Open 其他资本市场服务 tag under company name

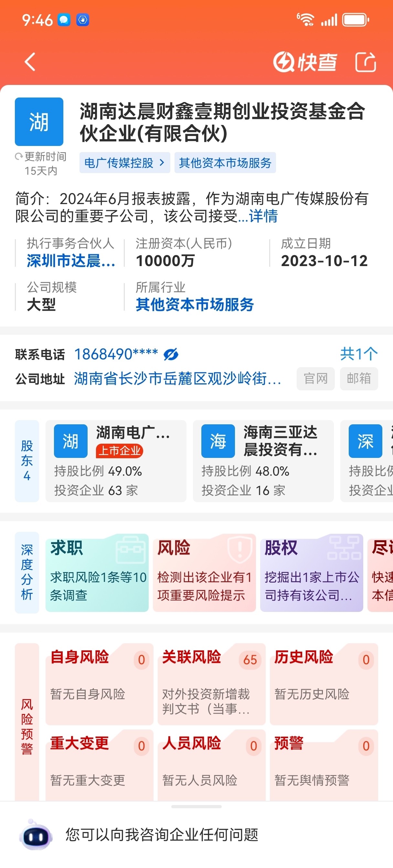pos(225,163)
